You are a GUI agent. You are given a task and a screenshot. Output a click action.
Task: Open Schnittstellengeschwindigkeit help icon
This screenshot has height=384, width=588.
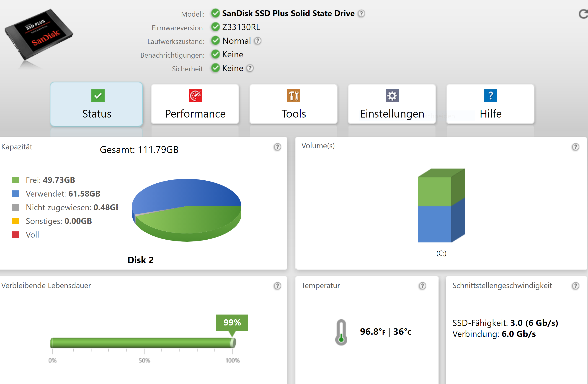(x=575, y=286)
